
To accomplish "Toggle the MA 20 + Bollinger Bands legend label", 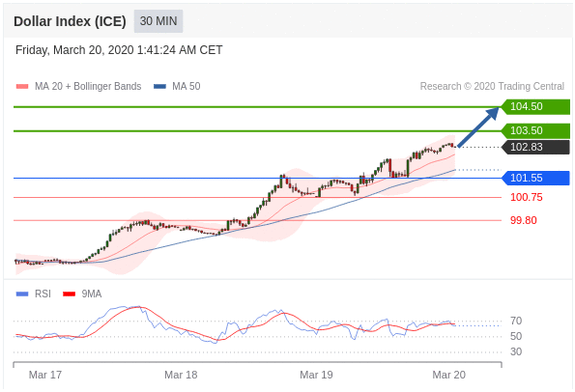I will (x=88, y=87).
